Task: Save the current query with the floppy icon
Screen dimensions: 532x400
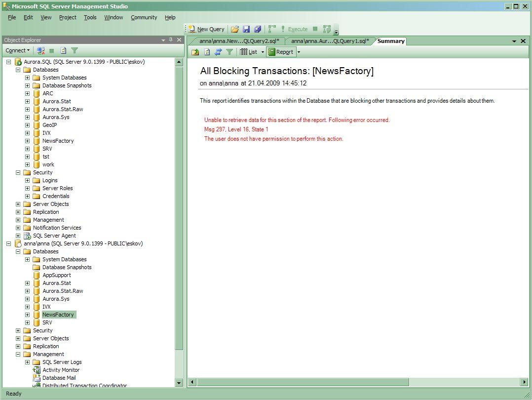Action: click(246, 29)
